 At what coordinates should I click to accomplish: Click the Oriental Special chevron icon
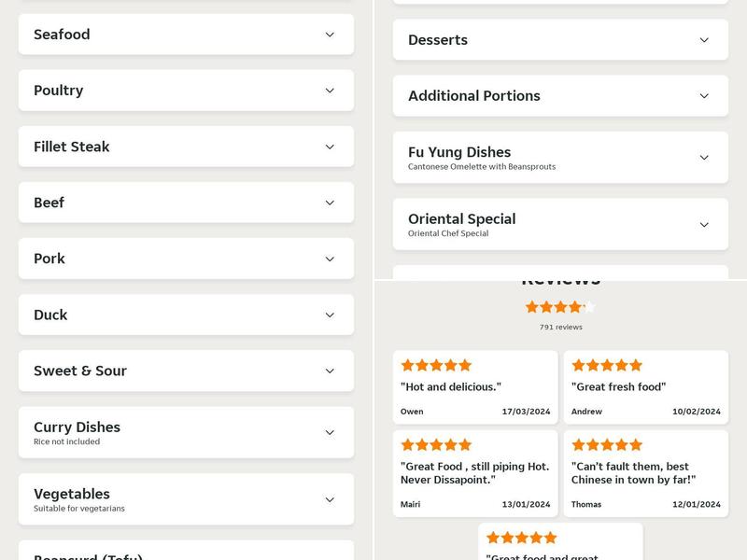pos(704,225)
